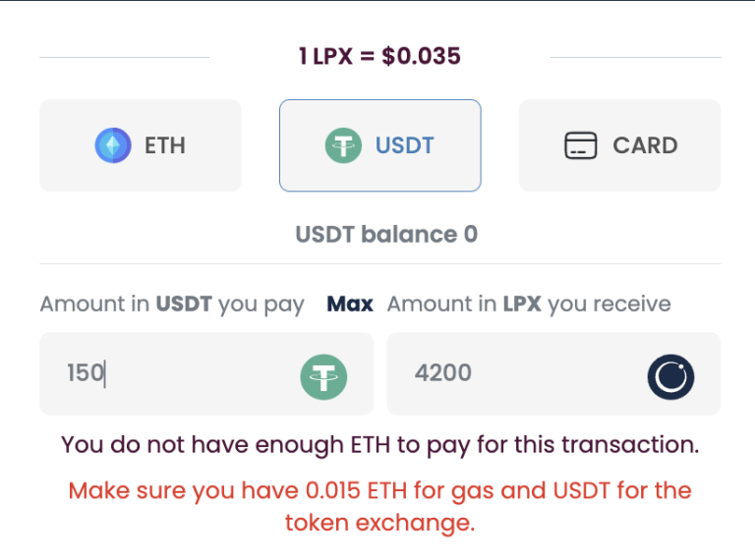Click the red 0.015 ETH gas warning
This screenshot has height=560, width=755.
pyautogui.click(x=379, y=489)
